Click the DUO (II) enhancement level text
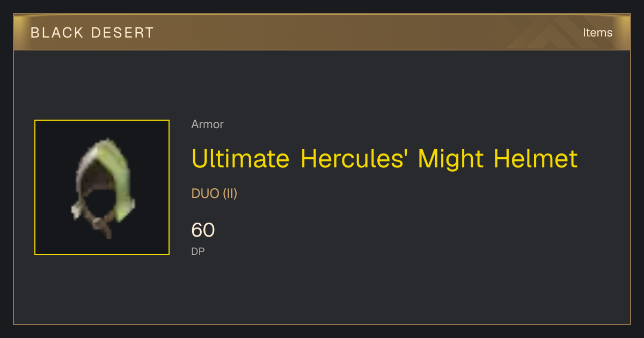 click(x=214, y=194)
